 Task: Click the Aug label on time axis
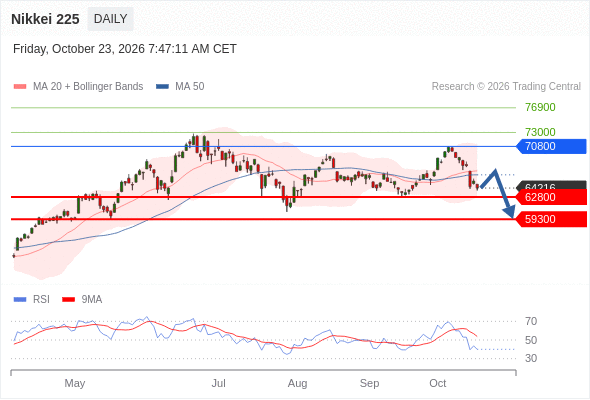297,383
